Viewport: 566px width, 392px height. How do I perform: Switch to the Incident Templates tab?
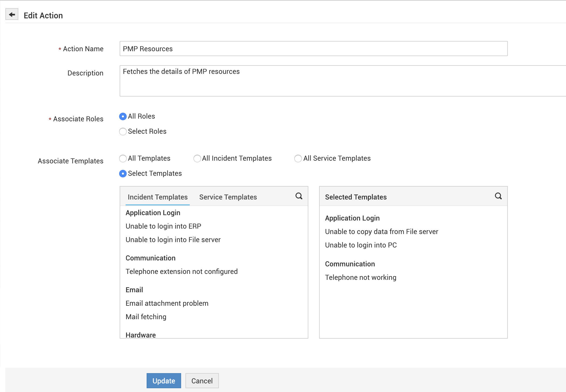coord(158,197)
